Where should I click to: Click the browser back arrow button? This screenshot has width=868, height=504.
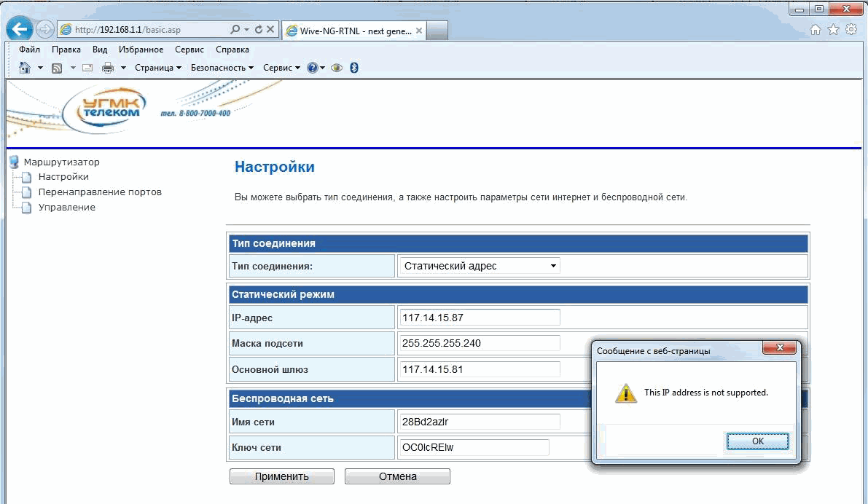pos(20,29)
